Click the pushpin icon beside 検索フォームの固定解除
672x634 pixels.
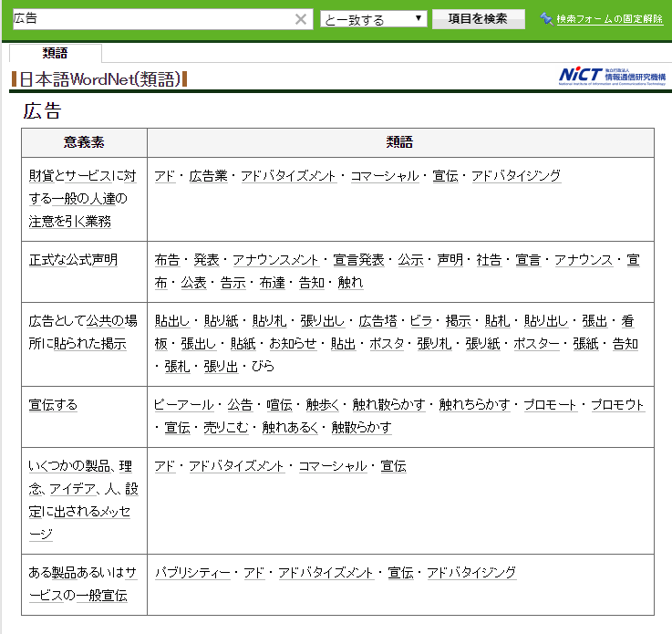pyautogui.click(x=546, y=19)
